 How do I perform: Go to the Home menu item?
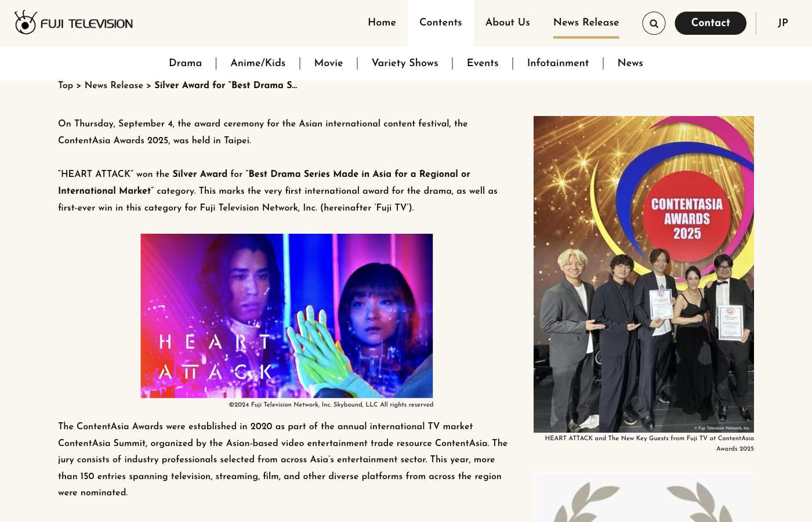(382, 23)
